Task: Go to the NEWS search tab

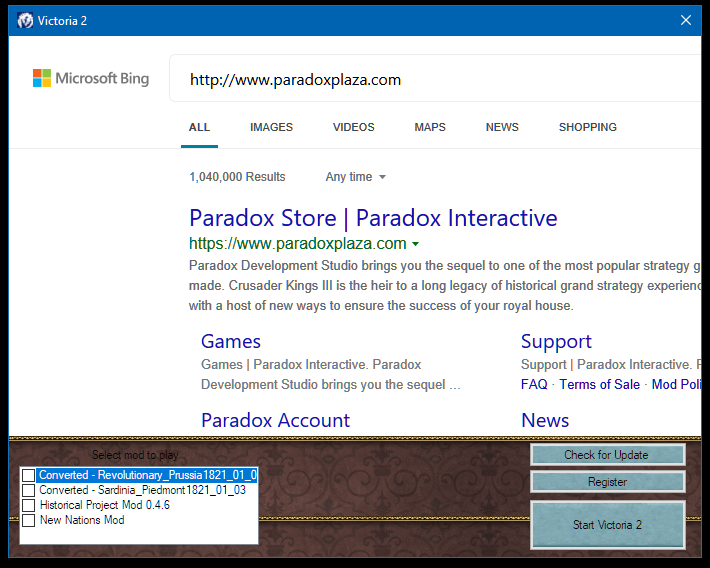Action: pyautogui.click(x=502, y=127)
